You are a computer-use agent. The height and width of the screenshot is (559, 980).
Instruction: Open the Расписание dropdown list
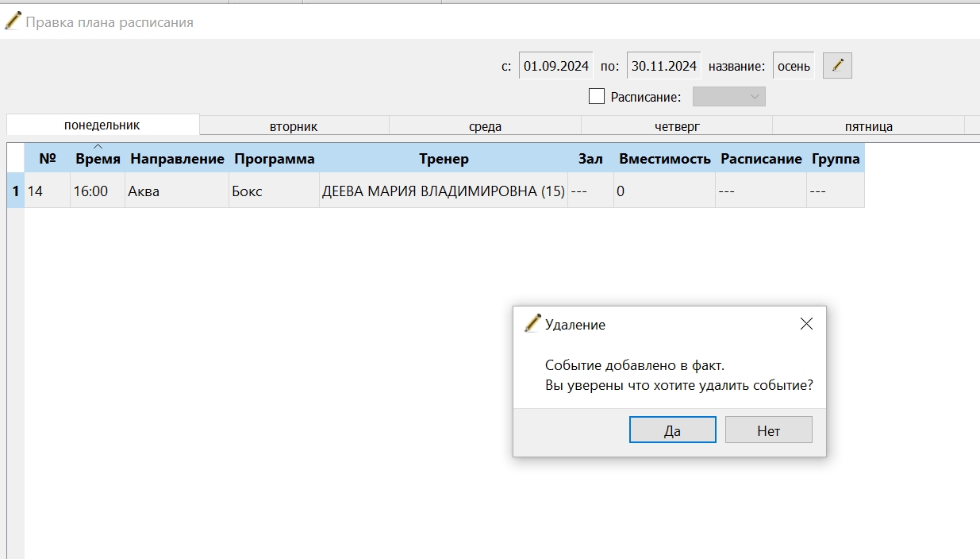click(729, 97)
